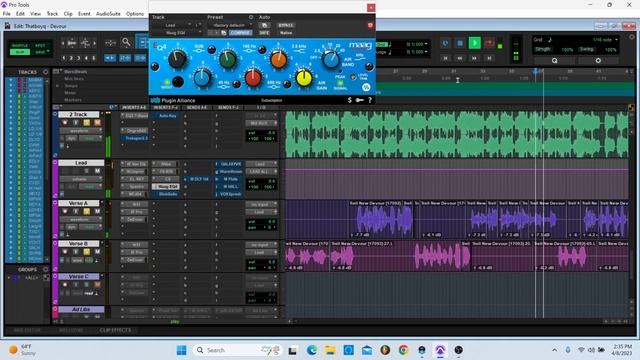
Task: Click the audio waveform zoom icon
Action: click(72, 43)
